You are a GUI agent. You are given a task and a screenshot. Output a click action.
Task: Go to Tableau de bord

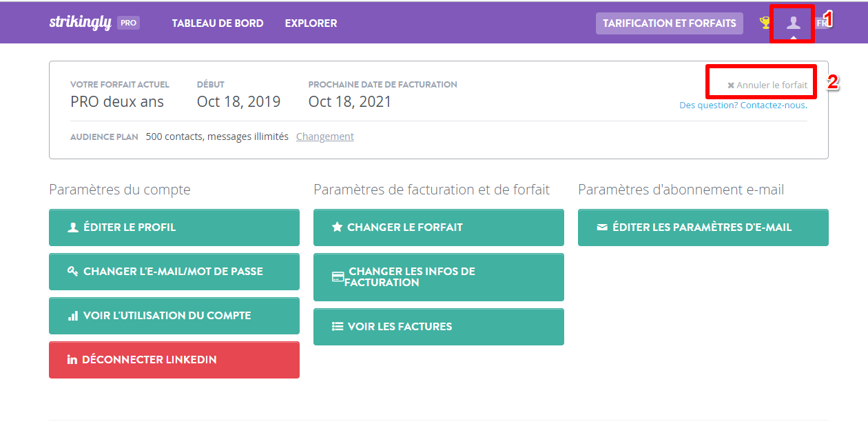click(218, 23)
